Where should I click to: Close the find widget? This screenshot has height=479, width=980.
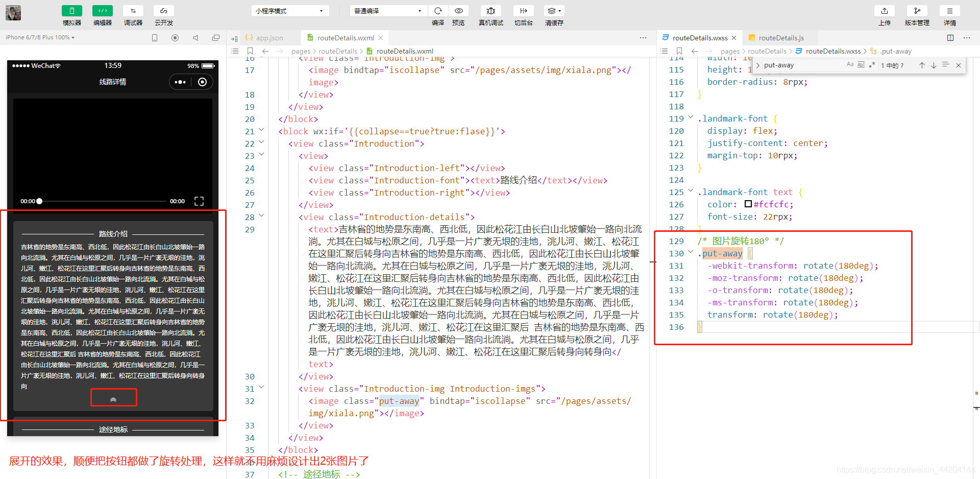tap(959, 65)
